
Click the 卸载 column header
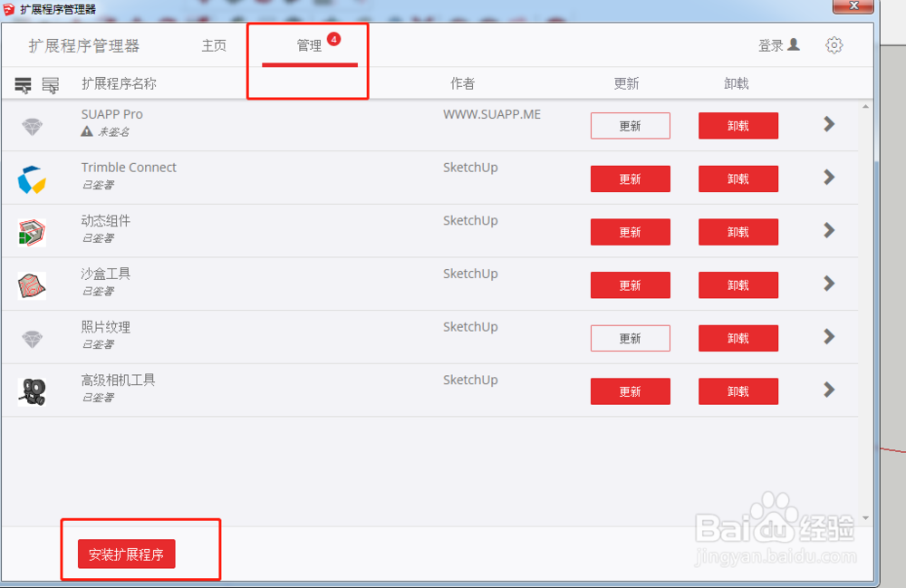click(736, 83)
